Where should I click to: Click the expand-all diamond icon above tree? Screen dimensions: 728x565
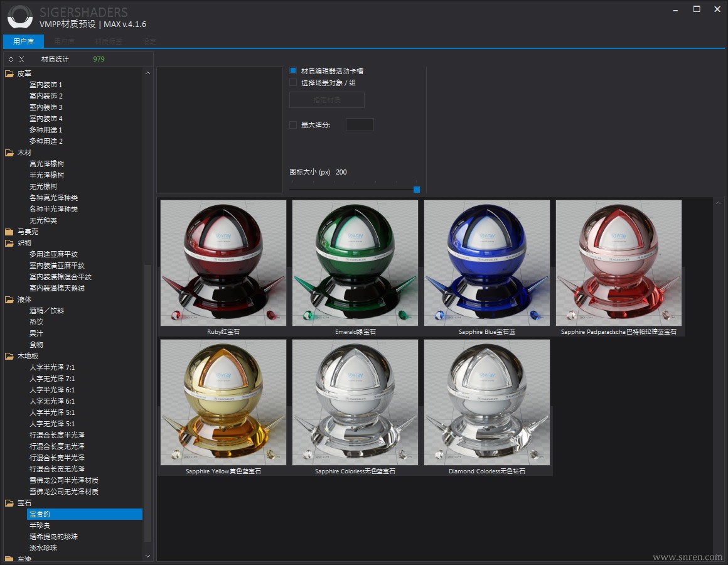click(x=11, y=59)
